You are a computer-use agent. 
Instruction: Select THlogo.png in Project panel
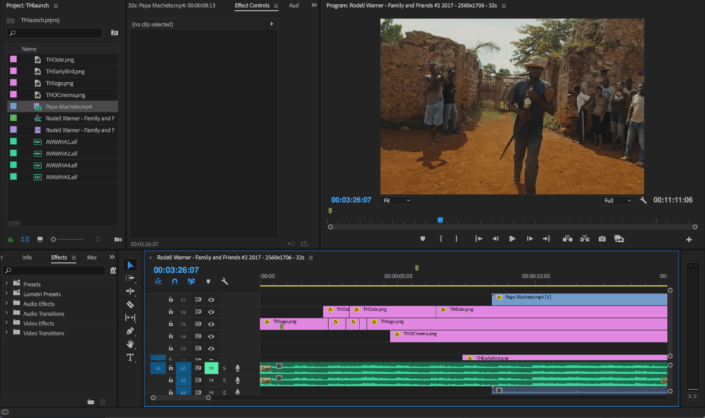click(x=63, y=83)
